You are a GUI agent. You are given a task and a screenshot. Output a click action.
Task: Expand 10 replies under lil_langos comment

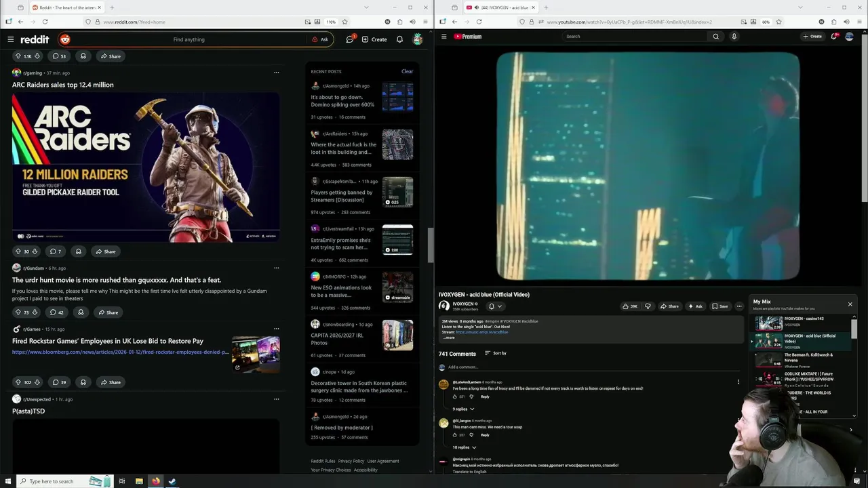point(465,447)
